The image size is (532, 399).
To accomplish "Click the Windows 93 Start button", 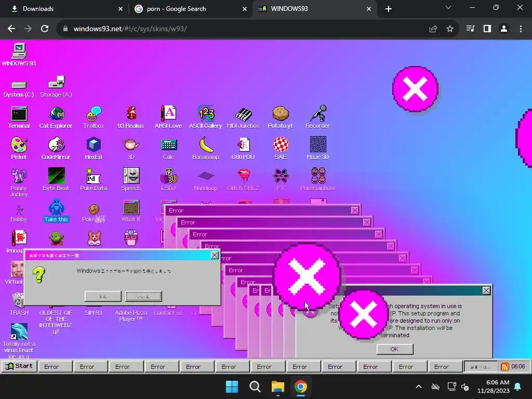I will [19, 366].
